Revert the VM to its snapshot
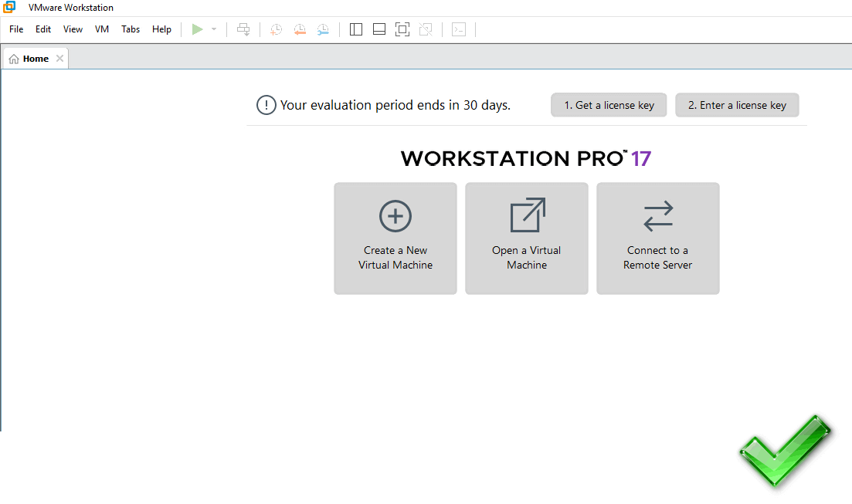This screenshot has height=504, width=852. click(300, 29)
